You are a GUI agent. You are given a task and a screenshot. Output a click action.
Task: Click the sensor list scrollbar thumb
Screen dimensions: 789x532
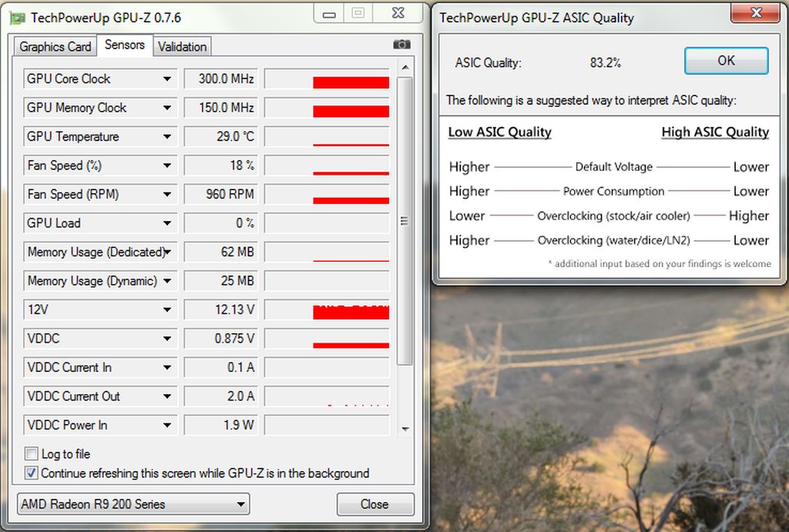405,221
